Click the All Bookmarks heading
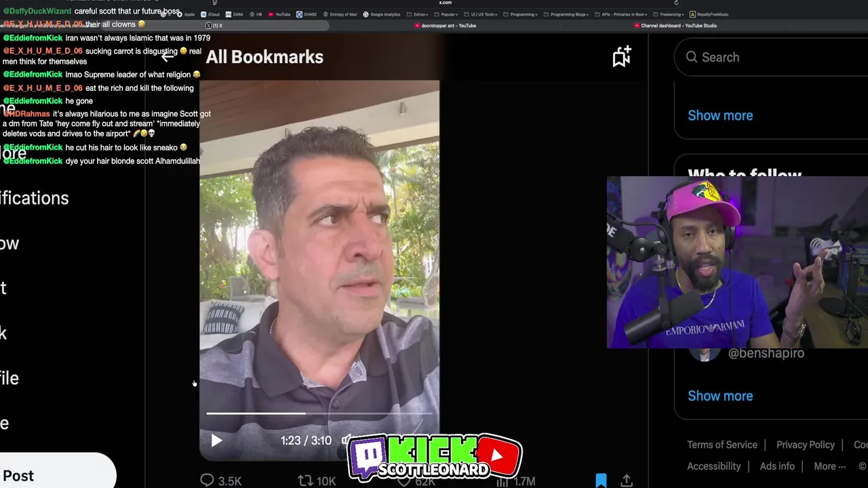868x488 pixels. pyautogui.click(x=264, y=57)
